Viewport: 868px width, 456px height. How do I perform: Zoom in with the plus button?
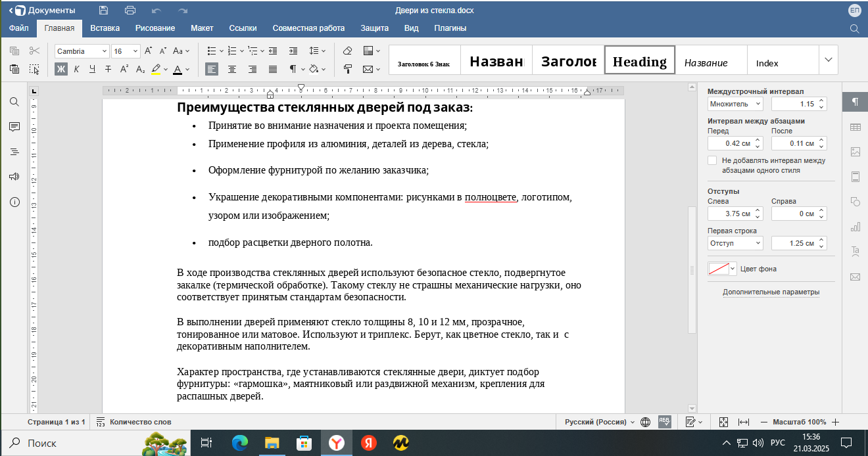pyautogui.click(x=835, y=422)
